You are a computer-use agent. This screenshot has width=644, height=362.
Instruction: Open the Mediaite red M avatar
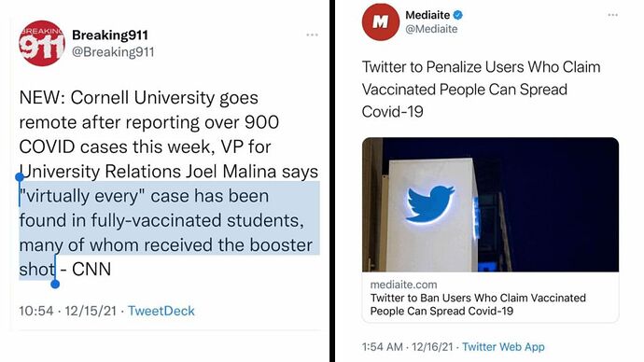pos(380,22)
